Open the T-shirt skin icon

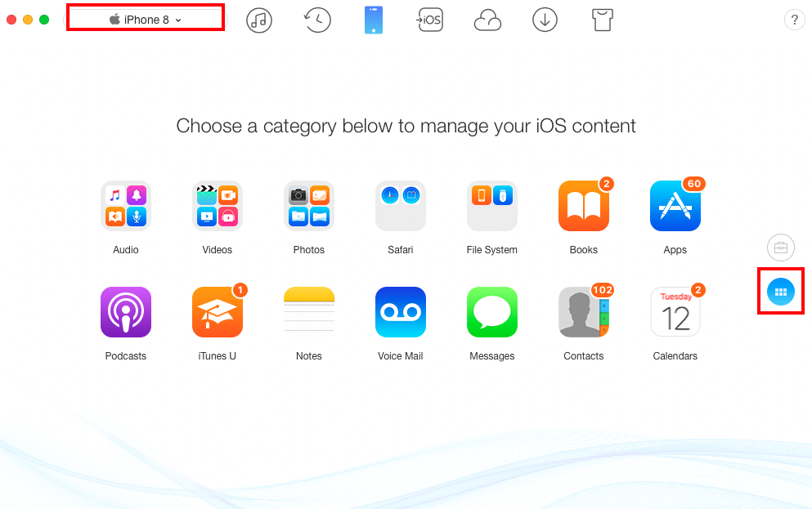[x=603, y=20]
